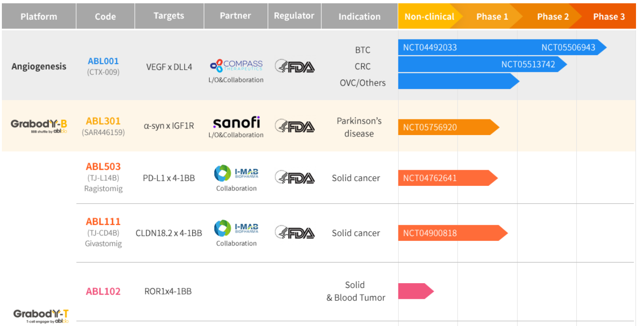Screen dimensions: 644x326
Task: Open the ABL301 code link
Action: click(103, 121)
